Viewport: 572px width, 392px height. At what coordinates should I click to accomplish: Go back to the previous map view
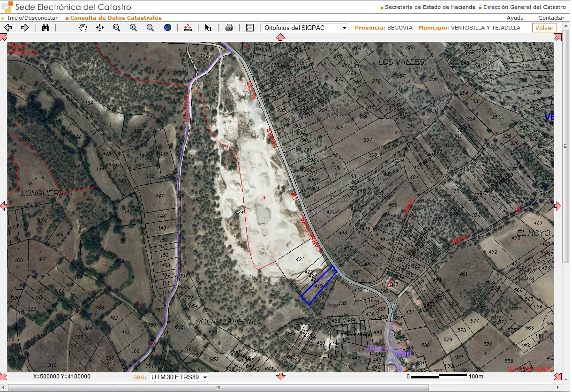pos(8,28)
